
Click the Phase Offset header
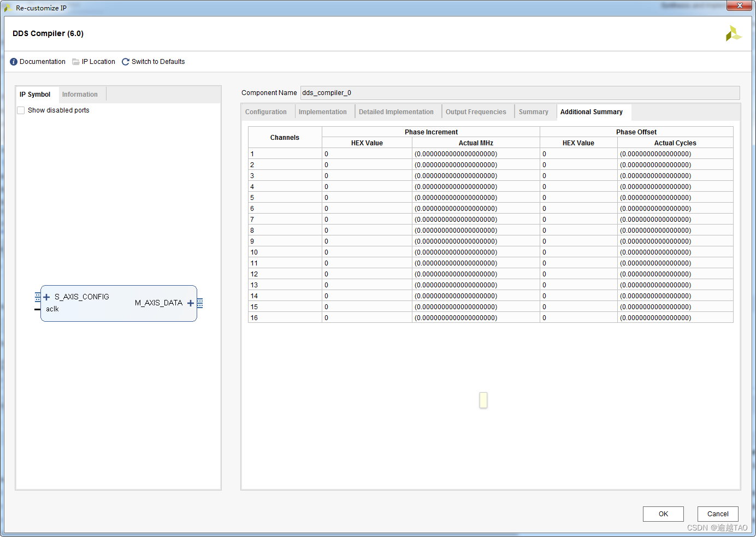[x=636, y=132]
